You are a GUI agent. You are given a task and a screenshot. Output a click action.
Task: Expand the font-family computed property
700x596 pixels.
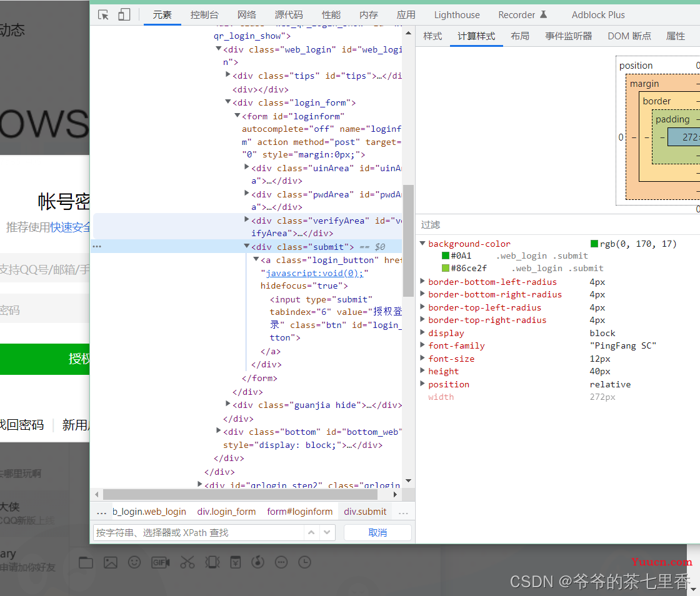[x=422, y=345]
